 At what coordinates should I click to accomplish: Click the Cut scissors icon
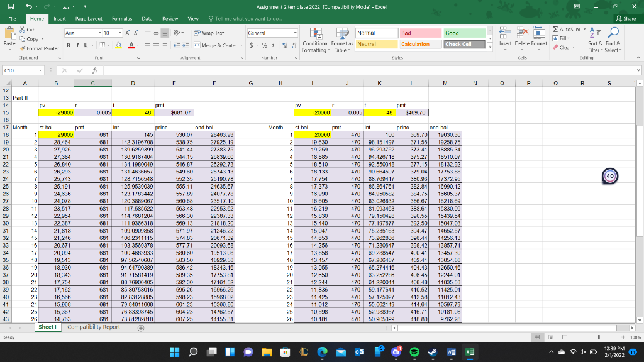[x=23, y=30]
